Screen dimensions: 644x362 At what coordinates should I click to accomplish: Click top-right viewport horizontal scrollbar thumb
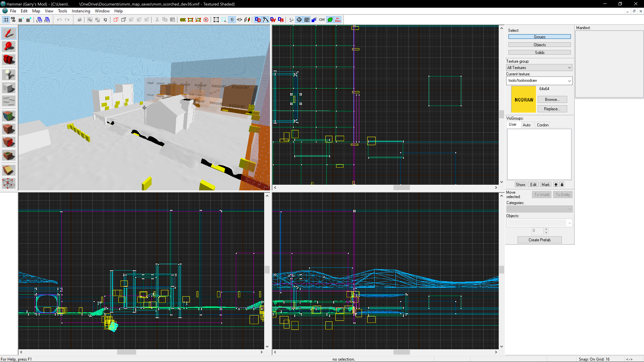[x=401, y=187]
